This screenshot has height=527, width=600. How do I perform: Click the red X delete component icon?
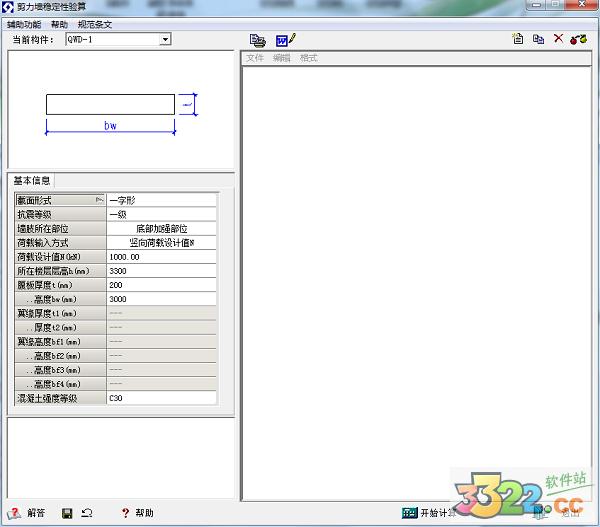[559, 38]
